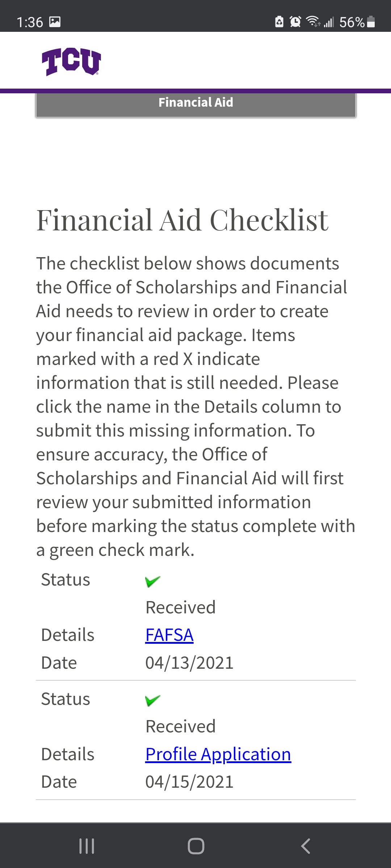Tap the Profile Application date 04/15/2021
Image resolution: width=391 pixels, height=868 pixels.
point(189,782)
